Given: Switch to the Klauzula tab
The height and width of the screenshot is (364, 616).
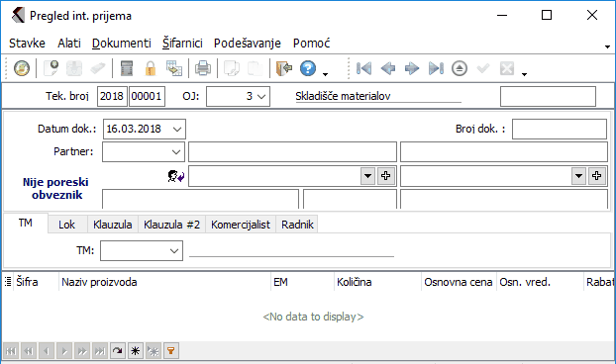Looking at the screenshot, I should pos(112,225).
